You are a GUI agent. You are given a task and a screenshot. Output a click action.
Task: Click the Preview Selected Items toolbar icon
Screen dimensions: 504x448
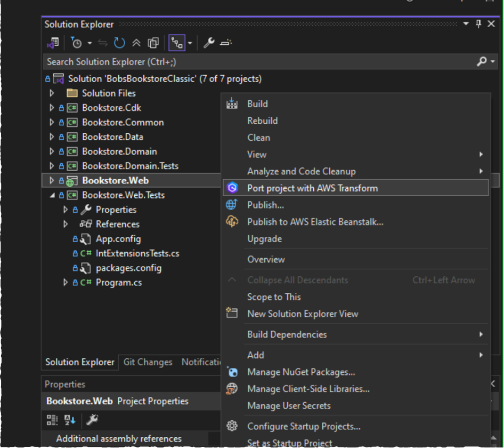tap(226, 43)
